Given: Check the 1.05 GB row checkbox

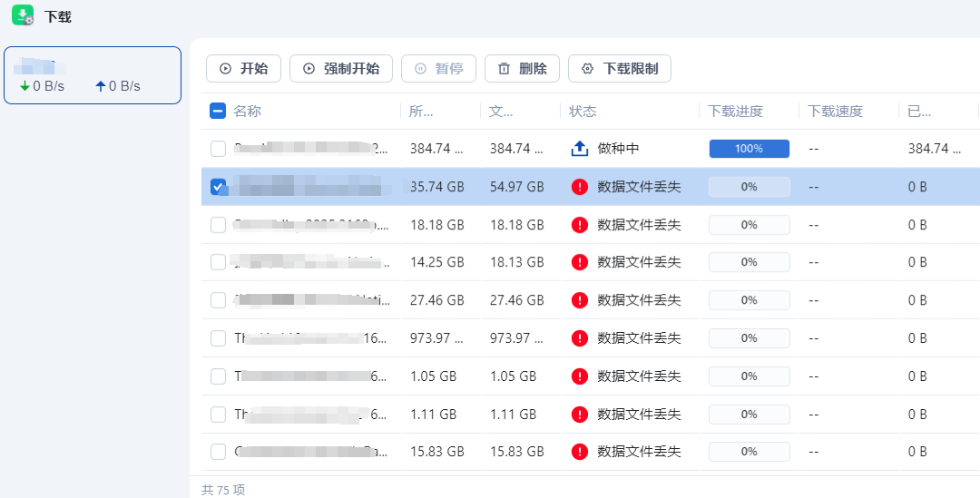Looking at the screenshot, I should click(x=218, y=376).
